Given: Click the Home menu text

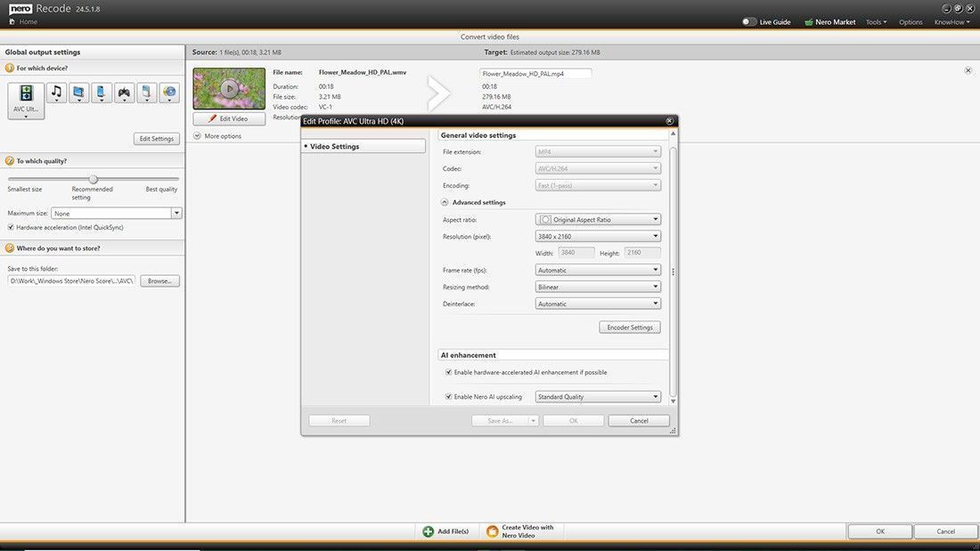Looking at the screenshot, I should click(x=29, y=22).
